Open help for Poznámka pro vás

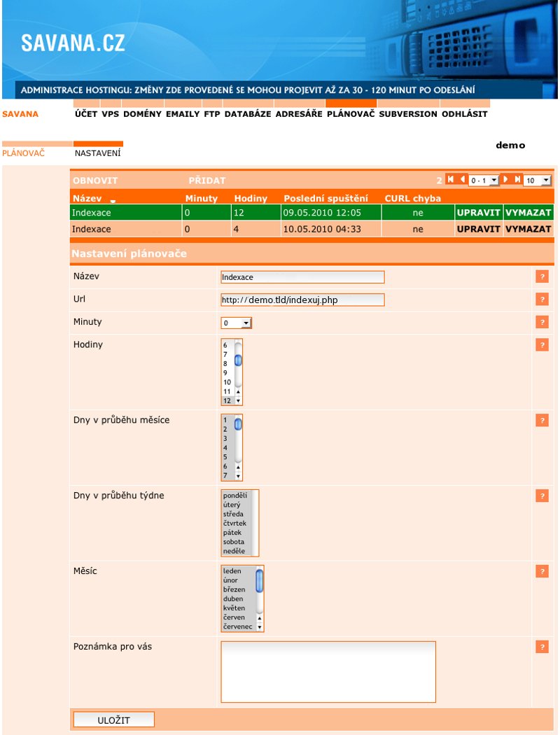coord(542,647)
